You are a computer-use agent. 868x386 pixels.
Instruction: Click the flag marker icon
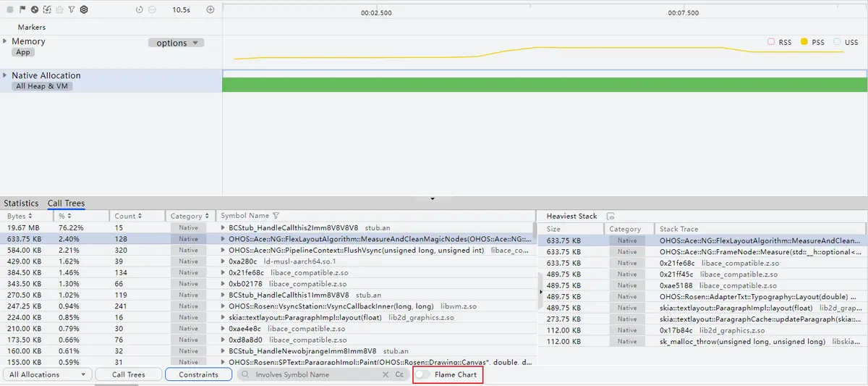pyautogui.click(x=22, y=9)
